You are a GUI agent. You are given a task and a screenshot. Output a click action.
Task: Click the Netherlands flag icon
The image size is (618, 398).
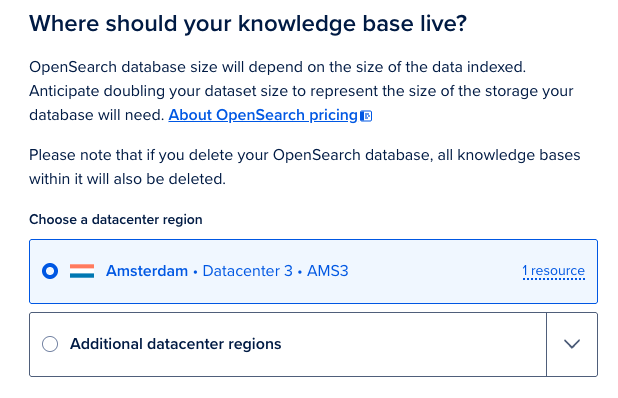(x=82, y=271)
